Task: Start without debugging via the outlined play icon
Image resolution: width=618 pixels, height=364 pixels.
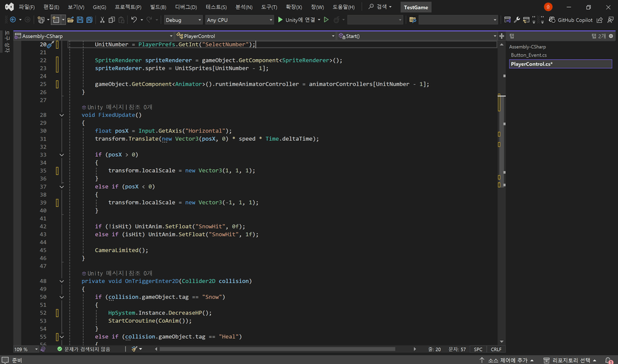Action: coord(326,20)
